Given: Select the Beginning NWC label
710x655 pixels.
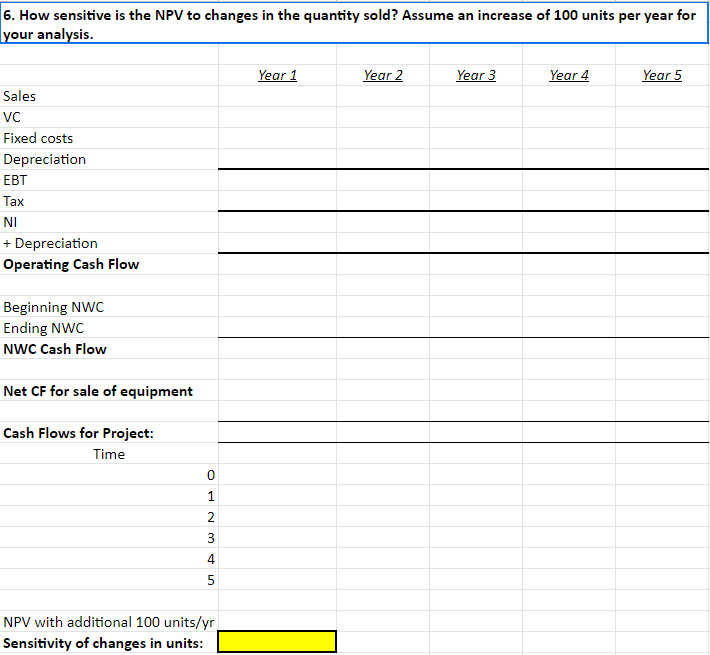Looking at the screenshot, I should pyautogui.click(x=53, y=307).
